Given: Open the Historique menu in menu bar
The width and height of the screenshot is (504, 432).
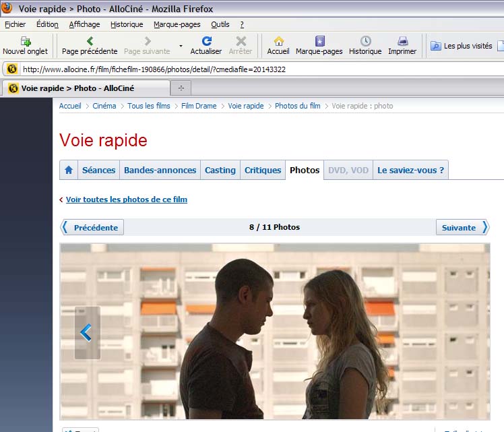Looking at the screenshot, I should coord(127,24).
